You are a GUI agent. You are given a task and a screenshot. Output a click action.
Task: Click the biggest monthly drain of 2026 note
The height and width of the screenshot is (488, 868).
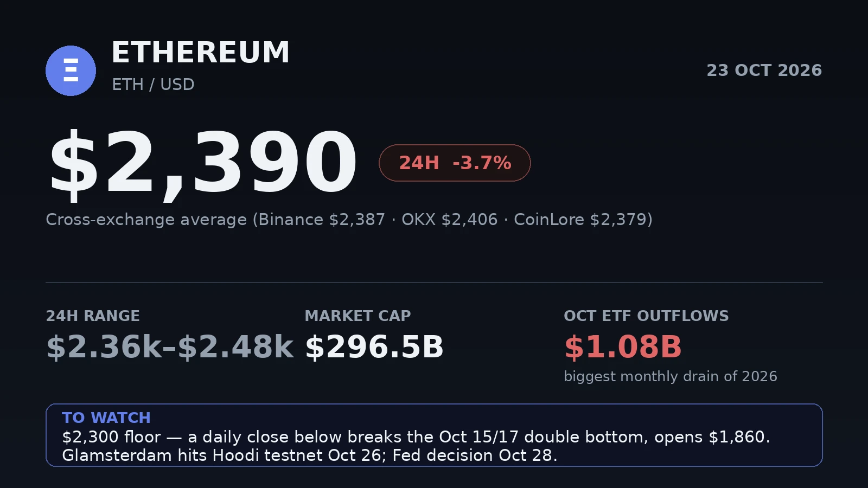pos(671,376)
